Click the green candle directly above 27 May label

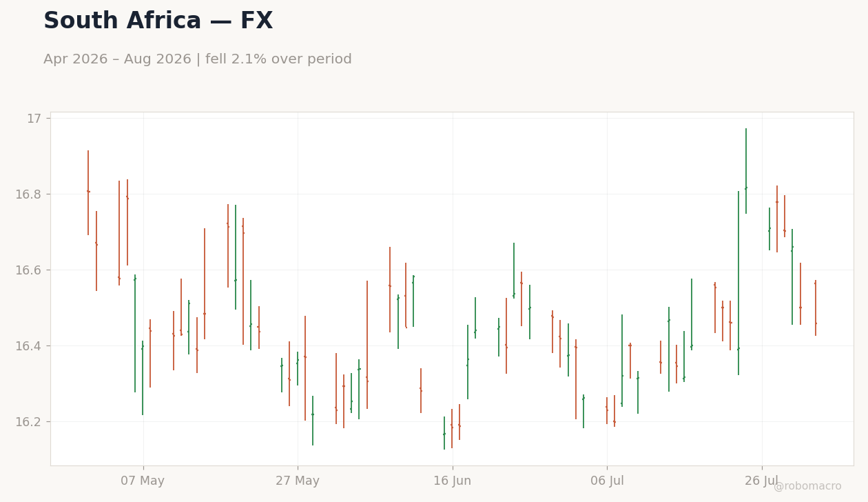click(x=298, y=368)
